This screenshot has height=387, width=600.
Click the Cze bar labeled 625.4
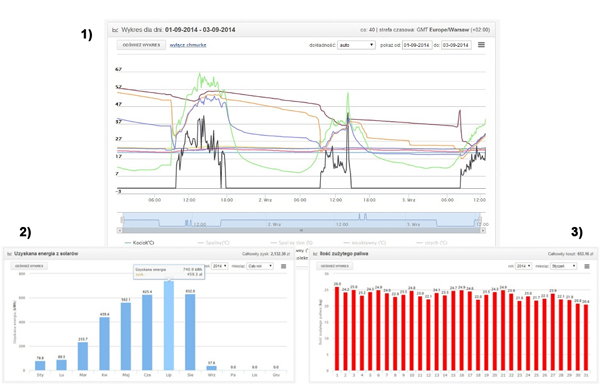pos(147,333)
